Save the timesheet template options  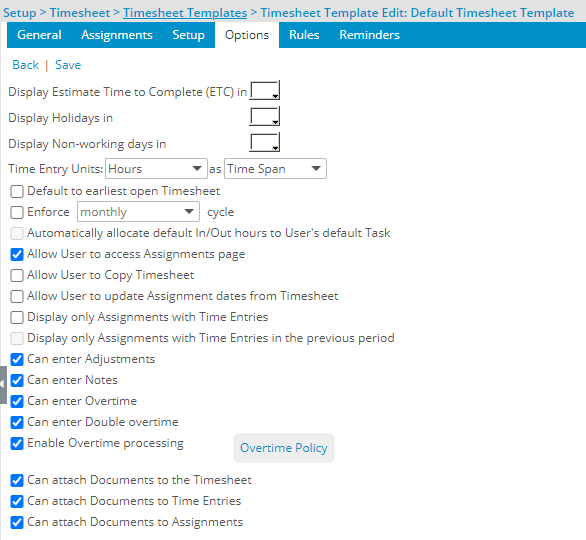[x=68, y=65]
